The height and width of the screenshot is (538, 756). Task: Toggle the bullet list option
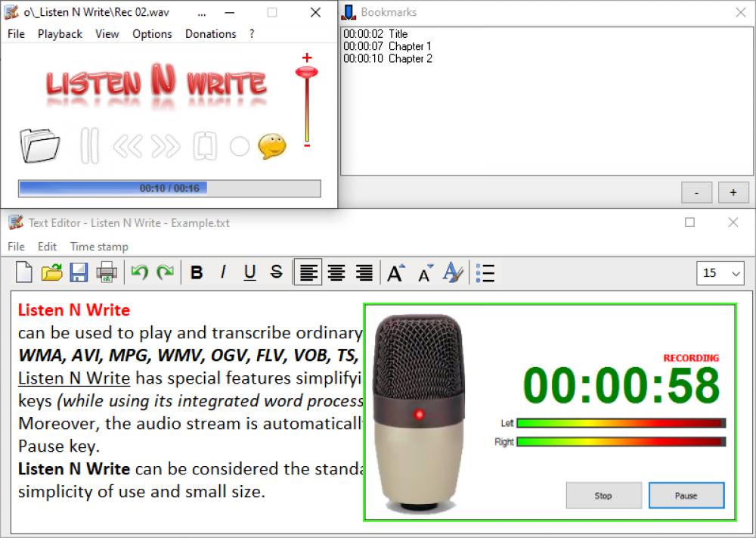[485, 272]
